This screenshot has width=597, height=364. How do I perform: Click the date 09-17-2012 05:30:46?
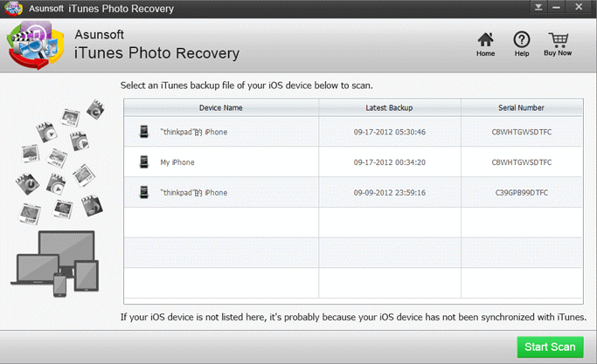click(x=390, y=132)
